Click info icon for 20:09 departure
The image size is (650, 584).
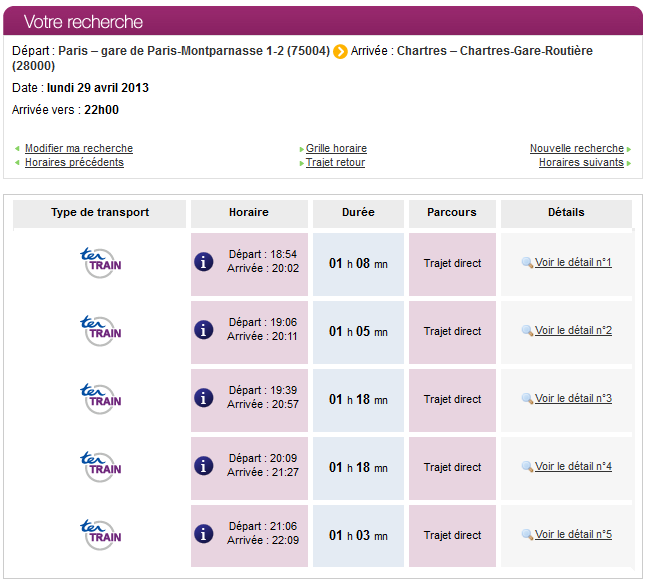point(204,466)
